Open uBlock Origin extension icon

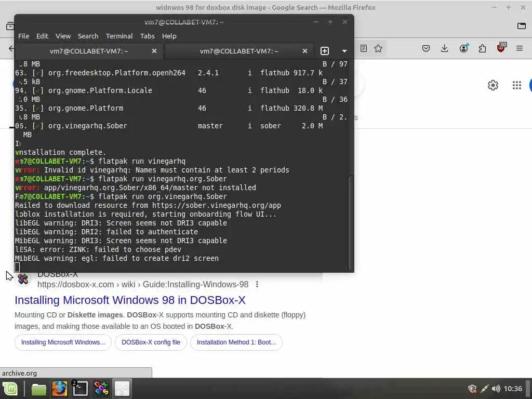[501, 47]
